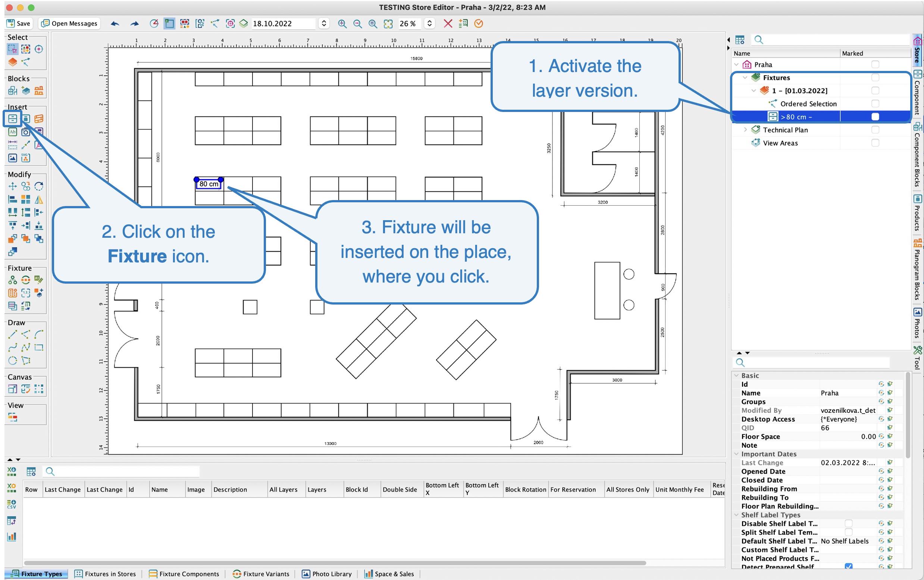
Task: Toggle the Marked checkbox for Fixtures
Action: pyautogui.click(x=875, y=78)
